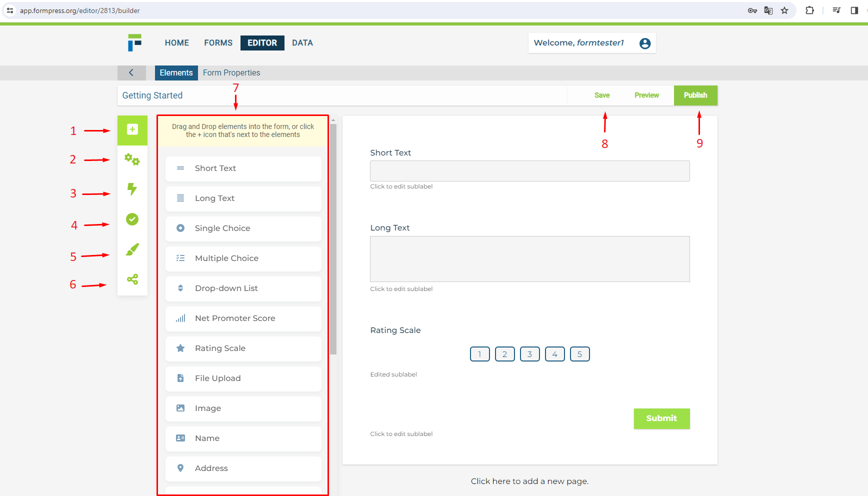Open the paintbrush design sidebar icon

(132, 249)
